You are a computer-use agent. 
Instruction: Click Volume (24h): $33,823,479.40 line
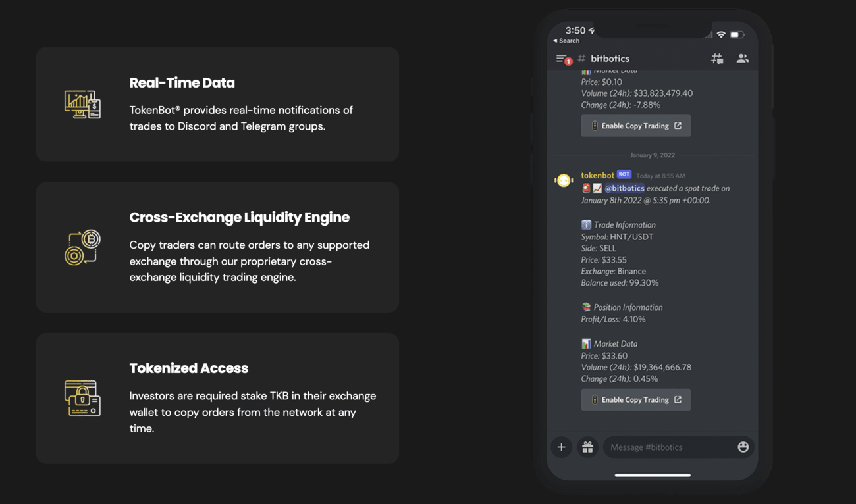637,93
